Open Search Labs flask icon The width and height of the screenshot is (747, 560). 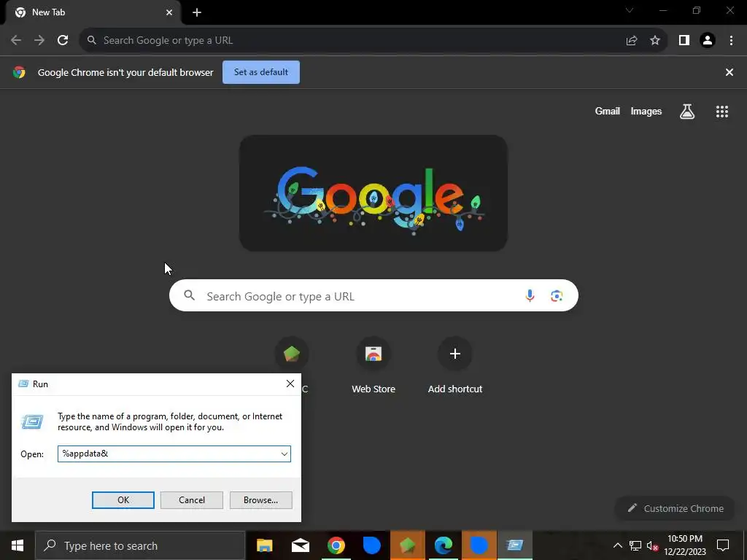click(687, 112)
